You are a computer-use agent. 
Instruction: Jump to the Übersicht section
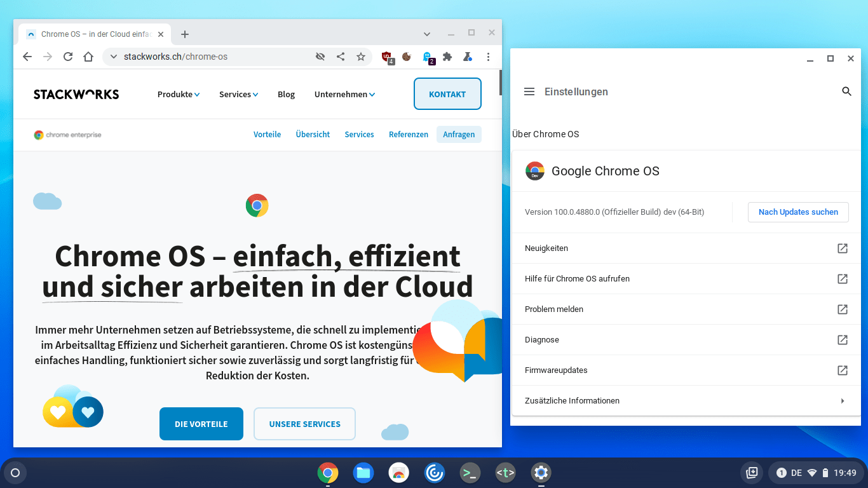pyautogui.click(x=313, y=134)
